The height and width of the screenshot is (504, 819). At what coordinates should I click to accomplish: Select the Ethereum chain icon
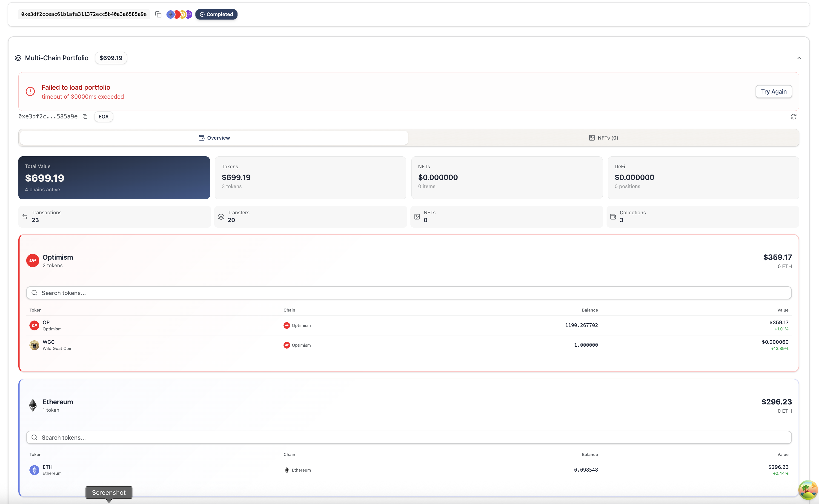point(170,14)
